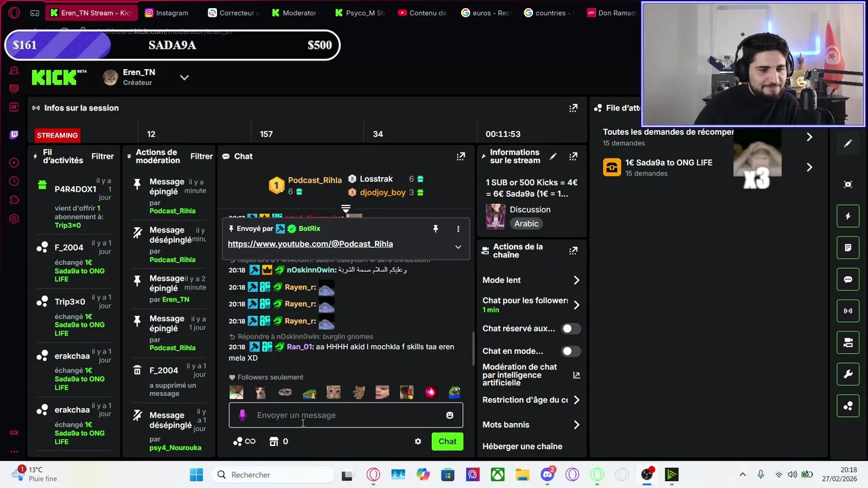Switch to the Moderator browser tab
The width and height of the screenshot is (868, 488).
[x=296, y=13]
